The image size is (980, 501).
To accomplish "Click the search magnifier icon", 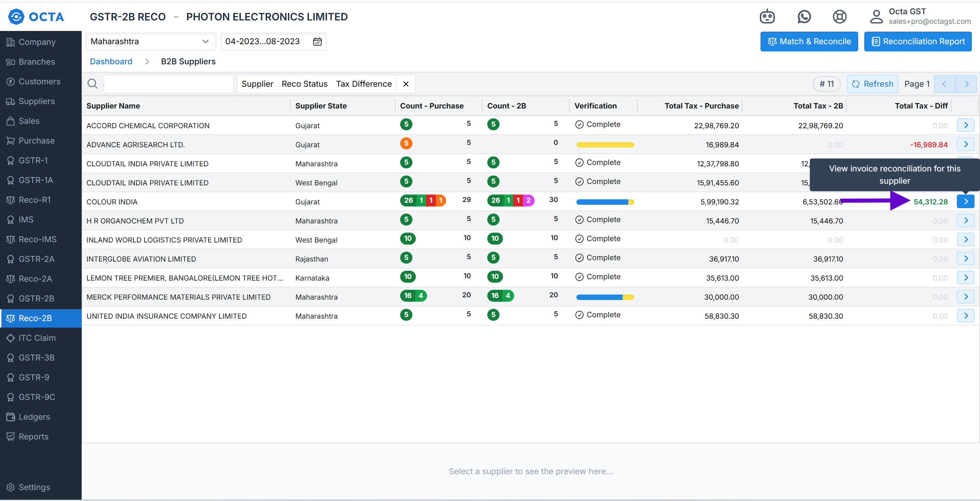I will click(93, 84).
